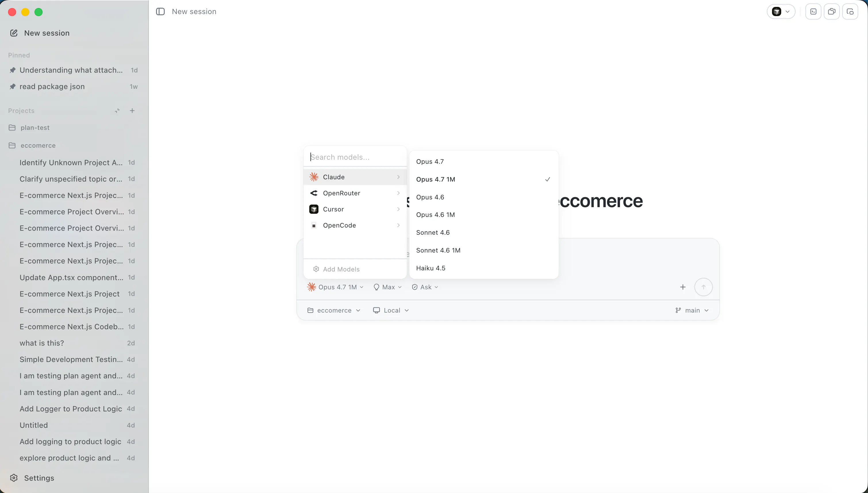
Task: Open the eccomerce project dropdown in composer
Action: point(334,311)
